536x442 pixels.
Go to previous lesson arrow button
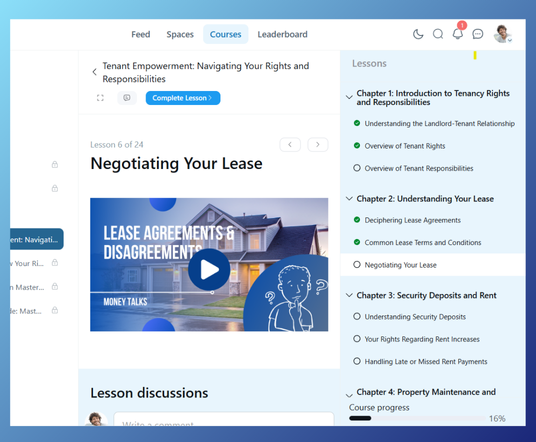[x=290, y=145]
